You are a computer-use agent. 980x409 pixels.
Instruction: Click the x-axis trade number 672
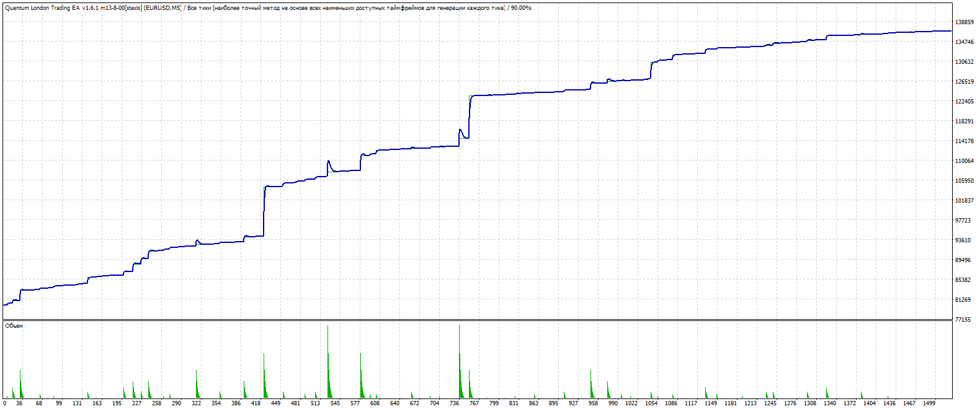tap(414, 403)
